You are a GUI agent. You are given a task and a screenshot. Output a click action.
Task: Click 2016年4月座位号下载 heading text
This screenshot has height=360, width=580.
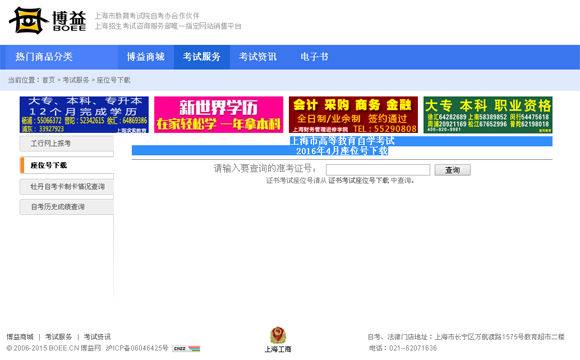click(342, 151)
